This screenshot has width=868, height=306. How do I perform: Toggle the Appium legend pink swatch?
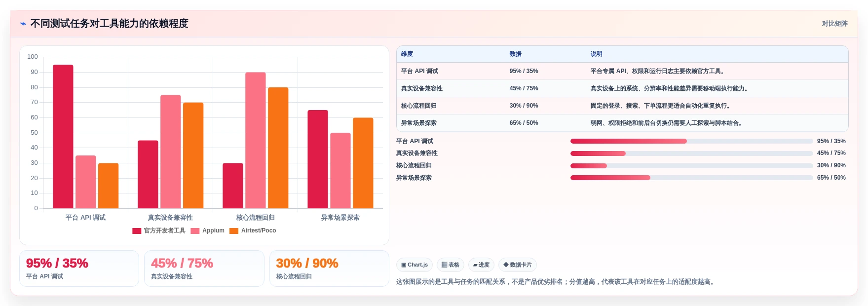point(195,231)
